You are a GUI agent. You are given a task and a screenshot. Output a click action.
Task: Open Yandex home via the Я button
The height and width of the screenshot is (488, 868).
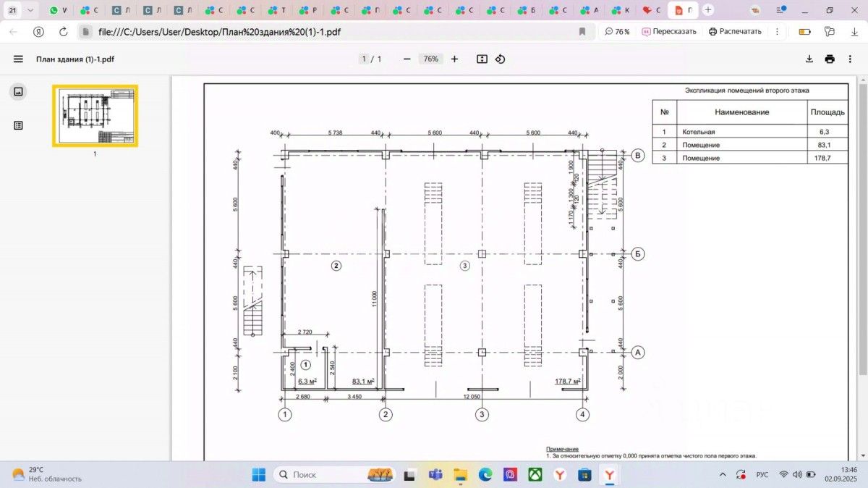(x=38, y=32)
